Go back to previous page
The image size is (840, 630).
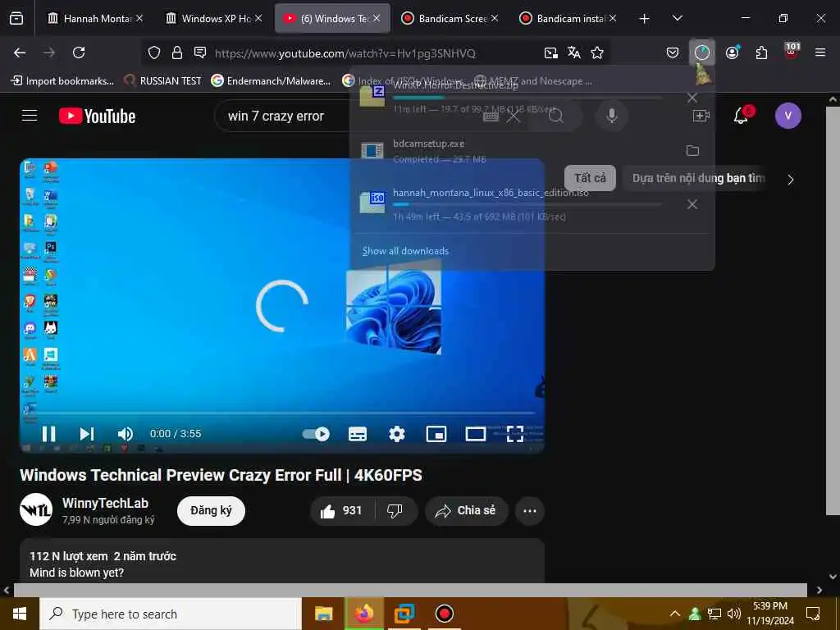(20, 52)
